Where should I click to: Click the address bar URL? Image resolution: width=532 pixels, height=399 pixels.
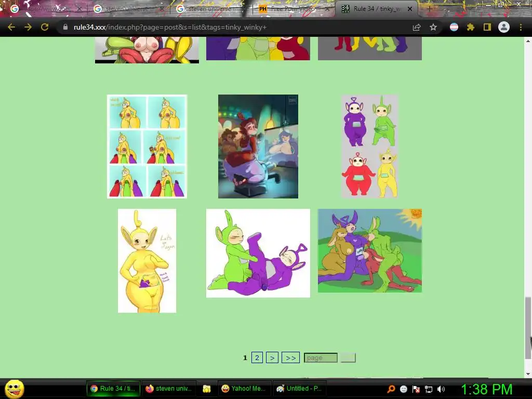(170, 27)
